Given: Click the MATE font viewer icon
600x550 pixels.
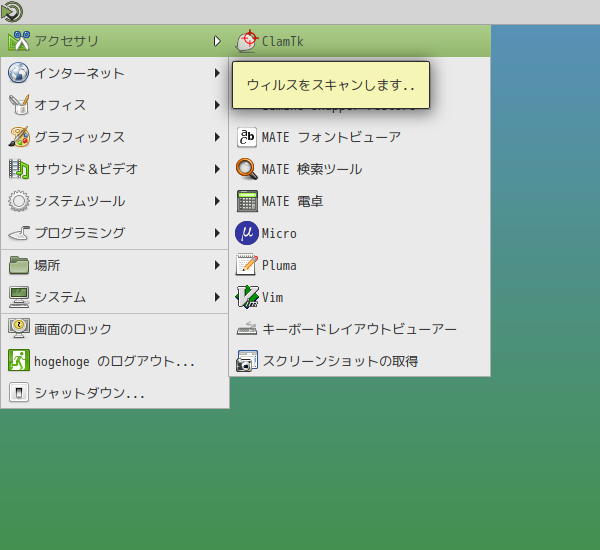Looking at the screenshot, I should [247, 137].
